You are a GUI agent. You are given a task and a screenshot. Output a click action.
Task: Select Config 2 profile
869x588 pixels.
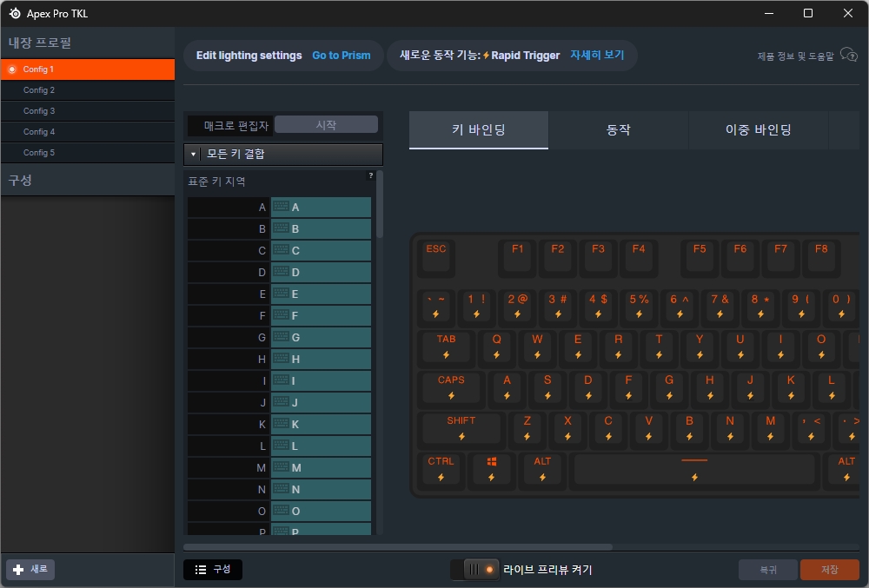coord(88,90)
